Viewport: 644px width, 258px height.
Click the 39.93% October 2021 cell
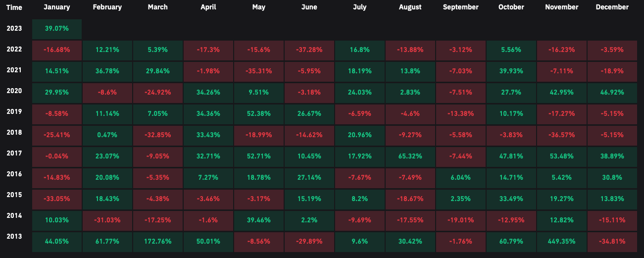click(511, 71)
